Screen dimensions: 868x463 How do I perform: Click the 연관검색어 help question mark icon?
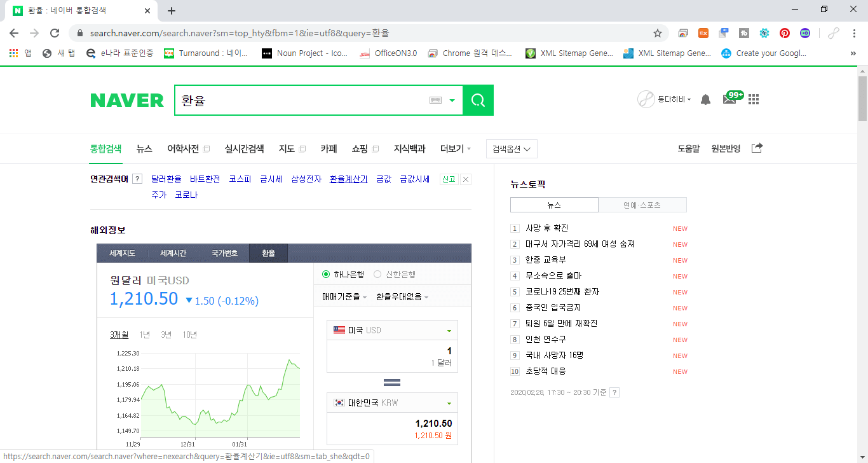[x=137, y=179]
